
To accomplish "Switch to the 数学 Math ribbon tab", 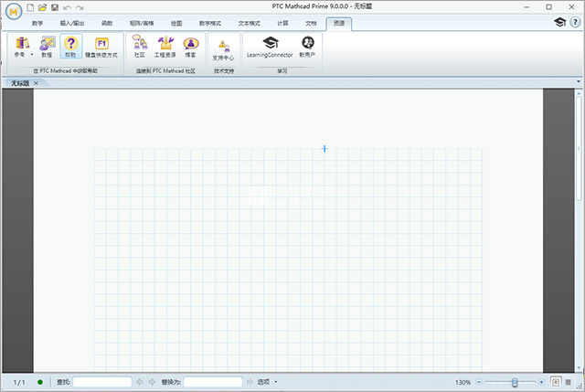I will click(x=37, y=22).
